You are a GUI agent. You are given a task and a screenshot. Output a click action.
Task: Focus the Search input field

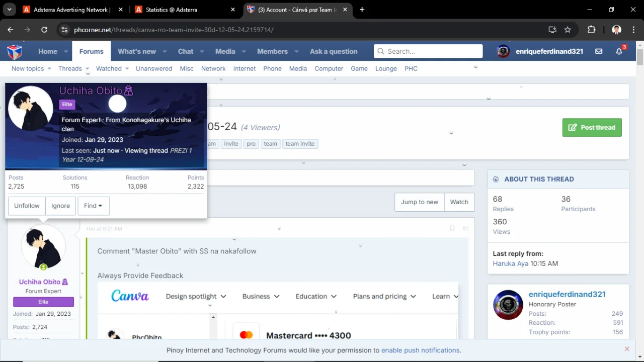click(x=428, y=51)
